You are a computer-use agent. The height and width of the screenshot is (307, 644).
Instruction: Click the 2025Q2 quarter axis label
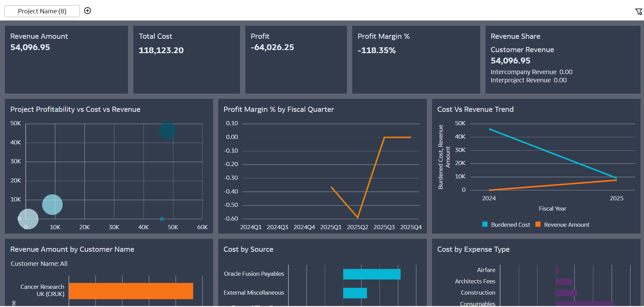point(357,227)
